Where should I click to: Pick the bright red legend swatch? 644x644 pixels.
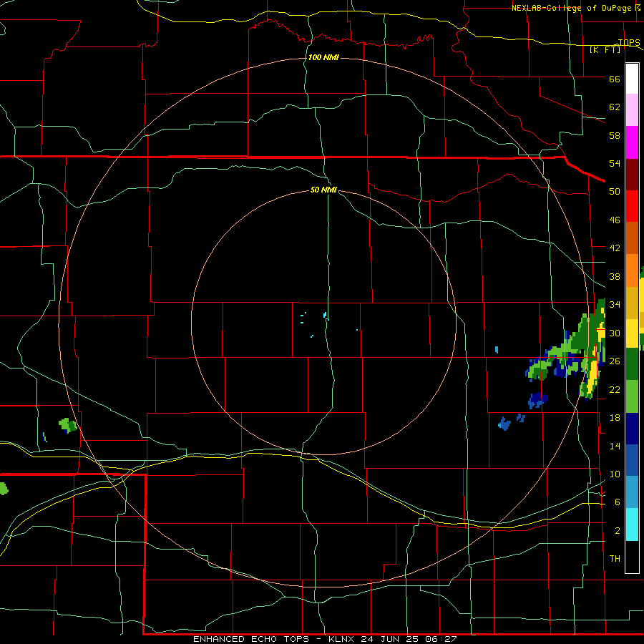tap(632, 206)
